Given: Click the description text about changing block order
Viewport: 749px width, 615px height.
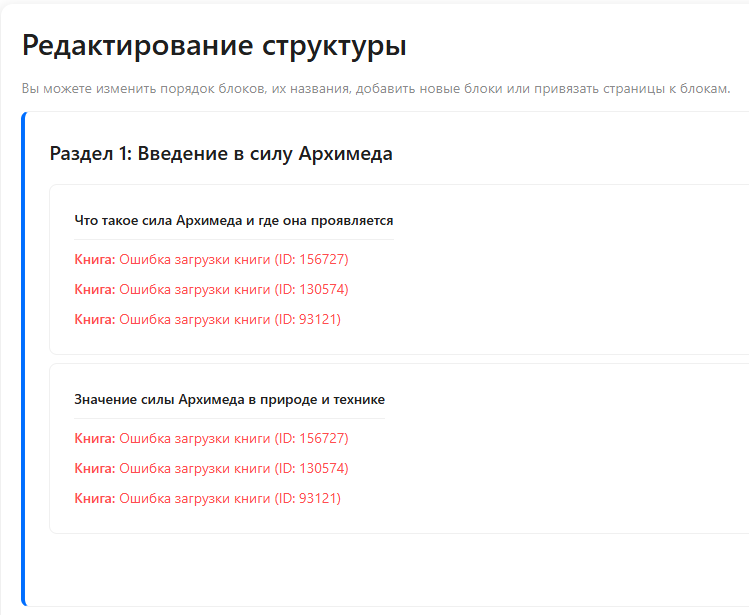Looking at the screenshot, I should [376, 89].
